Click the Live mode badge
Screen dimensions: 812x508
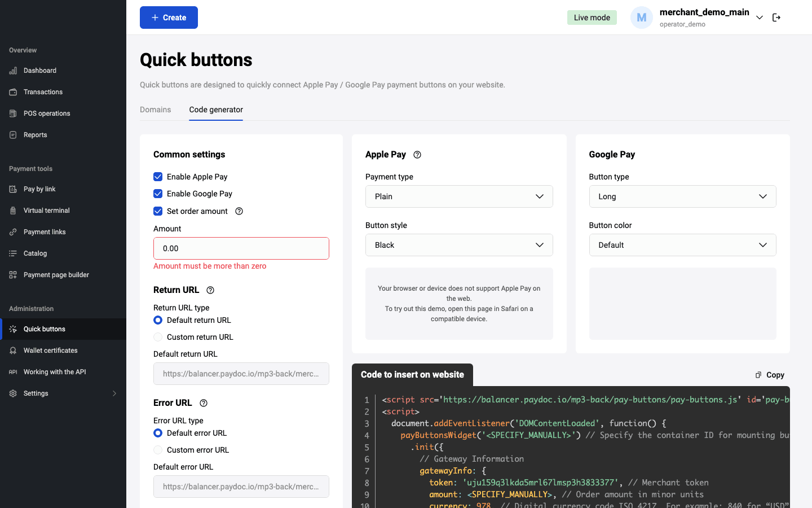point(592,17)
